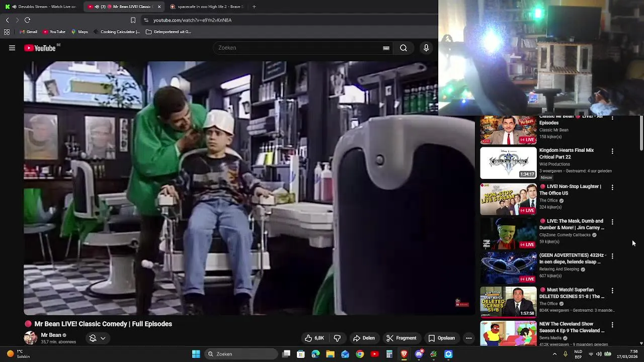The height and width of the screenshot is (362, 644).
Task: Open Cooking Calculator bookmark
Action: point(116,32)
